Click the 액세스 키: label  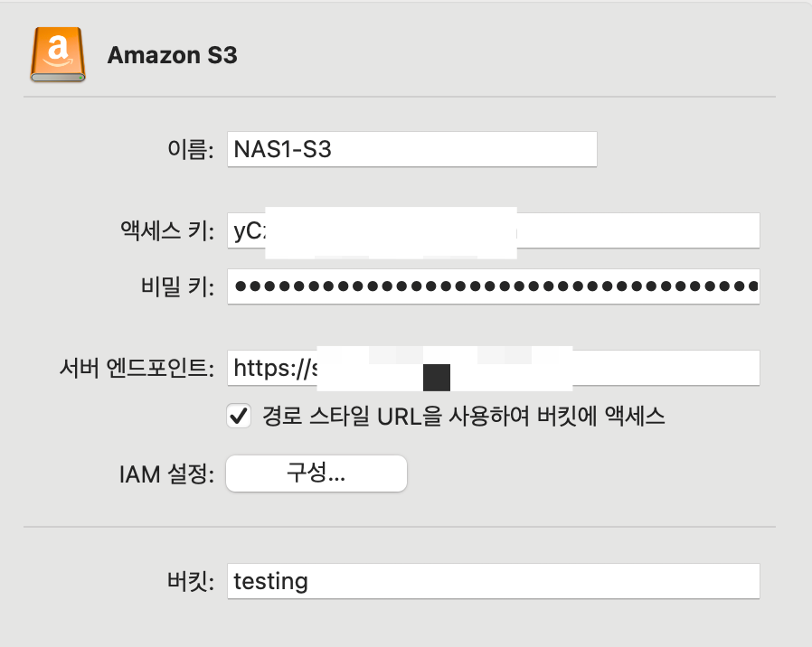[x=168, y=231]
